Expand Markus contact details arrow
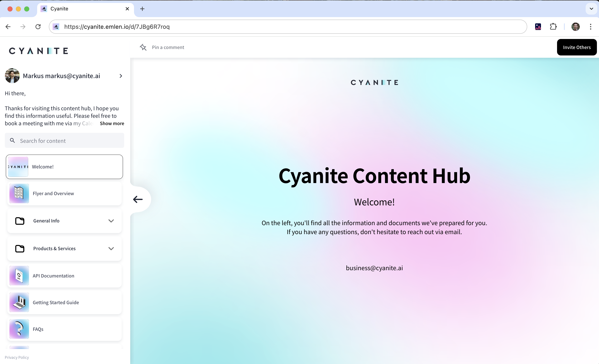The width and height of the screenshot is (599, 364). pyautogui.click(x=121, y=76)
